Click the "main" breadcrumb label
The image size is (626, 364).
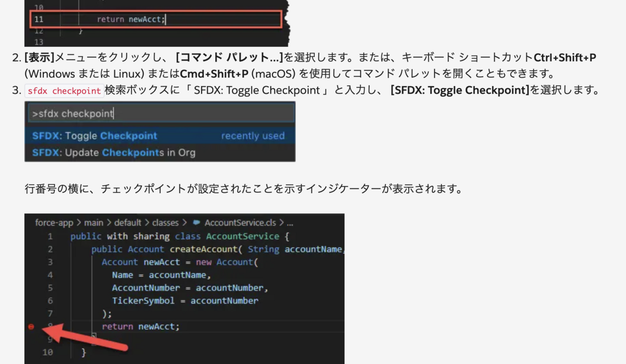tap(94, 223)
